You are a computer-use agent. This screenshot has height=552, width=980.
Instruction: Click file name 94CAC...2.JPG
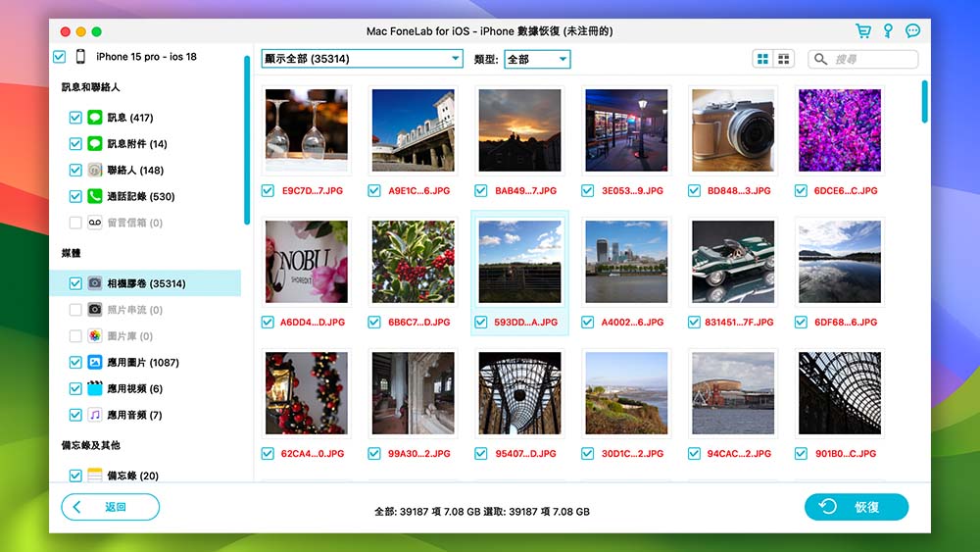click(x=739, y=453)
